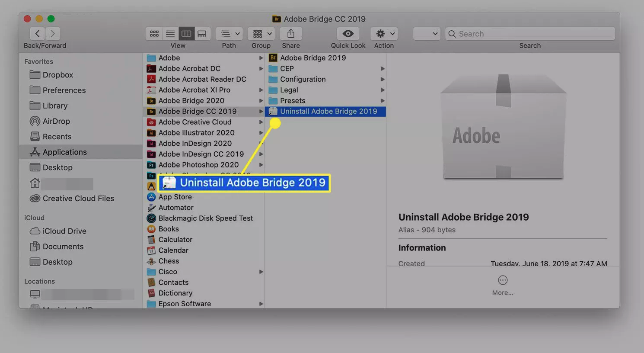
Task: Select Dictionary application
Action: (x=203, y=293)
